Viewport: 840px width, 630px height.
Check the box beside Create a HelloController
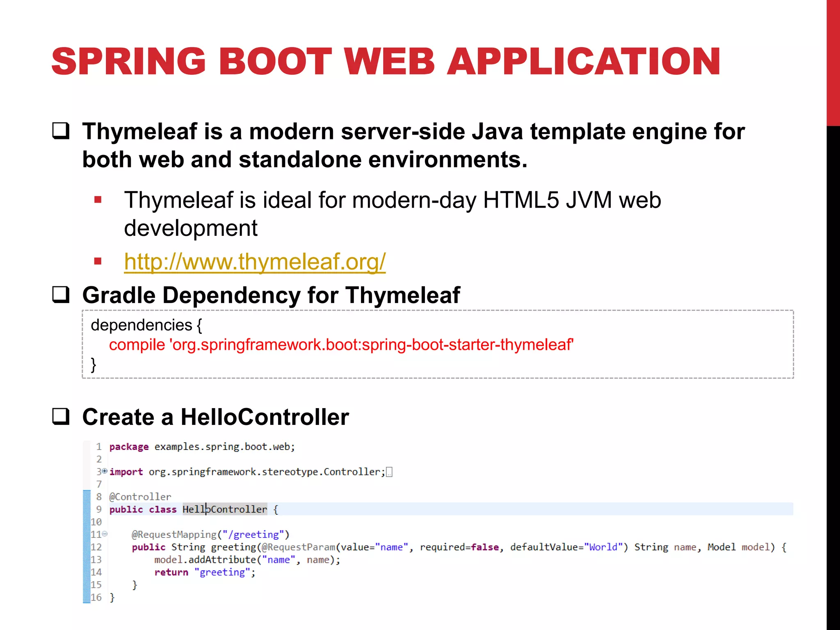(61, 416)
